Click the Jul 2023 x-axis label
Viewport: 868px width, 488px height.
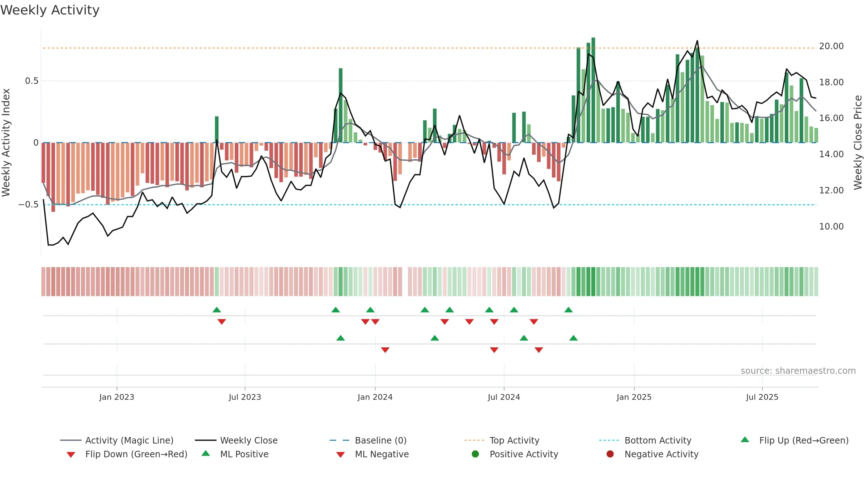[245, 397]
